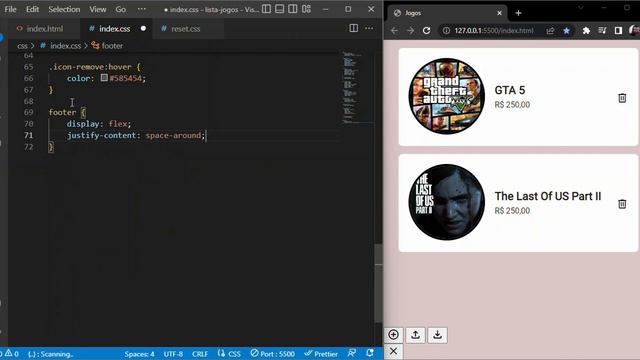
Task: Click the code minimap preview
Action: pyautogui.click(x=353, y=87)
